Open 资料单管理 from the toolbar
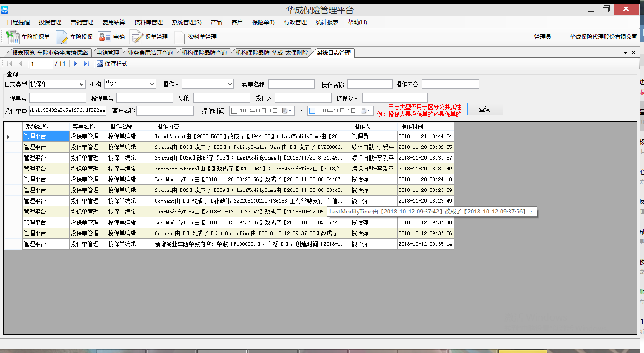 coord(195,37)
